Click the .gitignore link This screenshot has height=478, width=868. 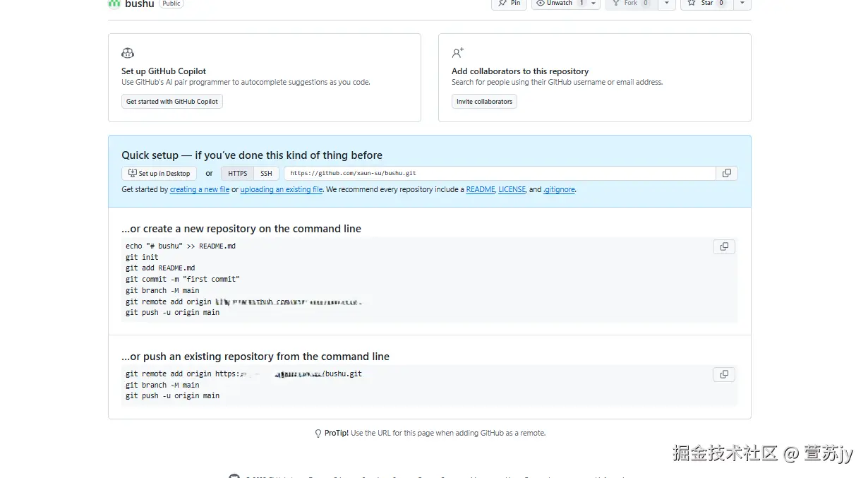coord(560,190)
